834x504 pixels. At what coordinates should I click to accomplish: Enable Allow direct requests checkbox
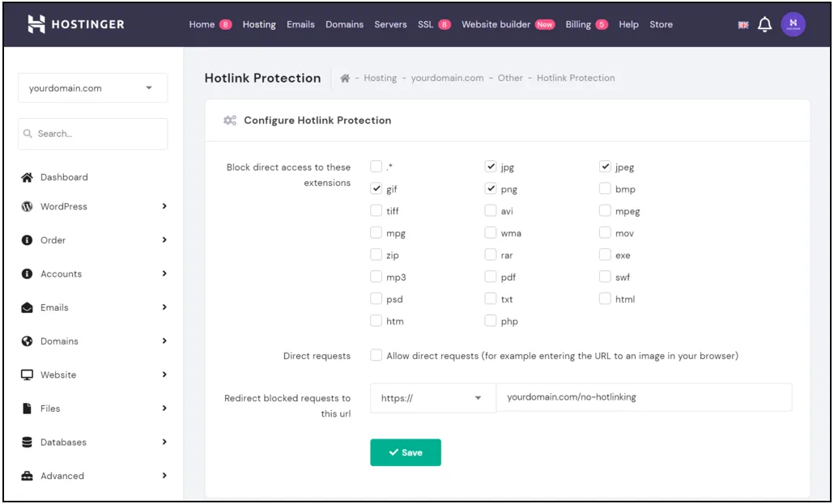376,355
